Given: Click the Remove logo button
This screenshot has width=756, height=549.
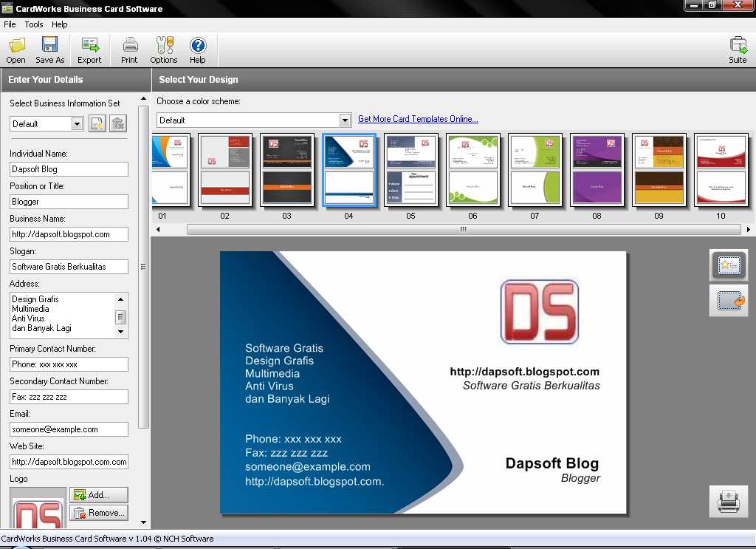Looking at the screenshot, I should pyautogui.click(x=99, y=512).
